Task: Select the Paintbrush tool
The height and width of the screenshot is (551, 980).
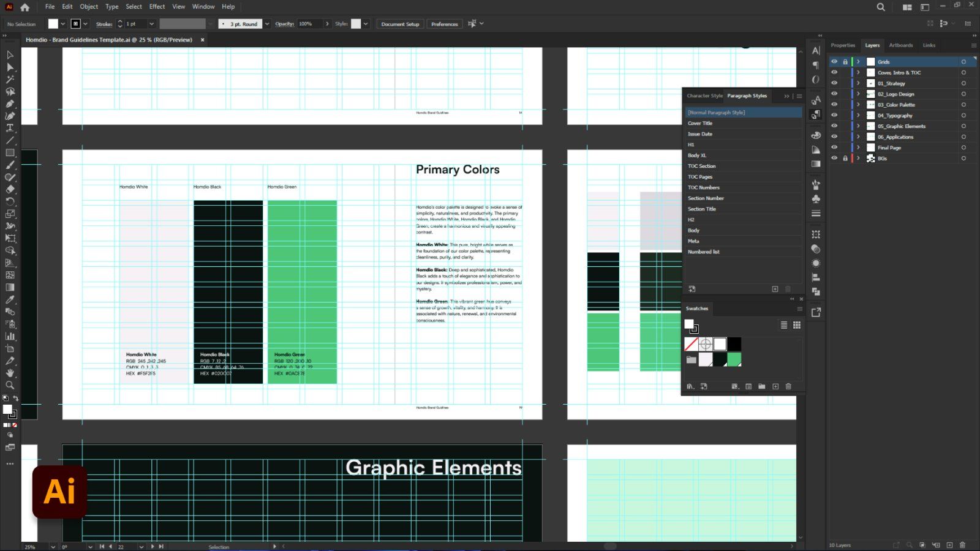Action: 10,165
